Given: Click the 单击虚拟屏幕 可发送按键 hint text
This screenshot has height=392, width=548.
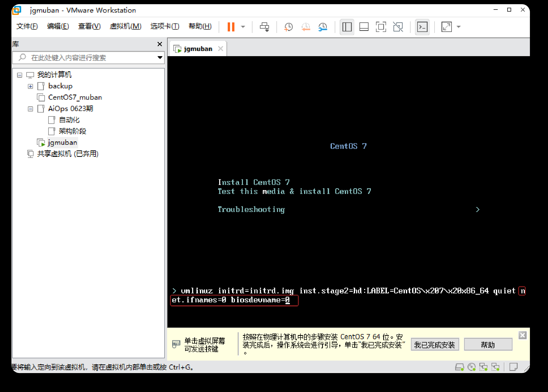Looking at the screenshot, I should pos(205,345).
